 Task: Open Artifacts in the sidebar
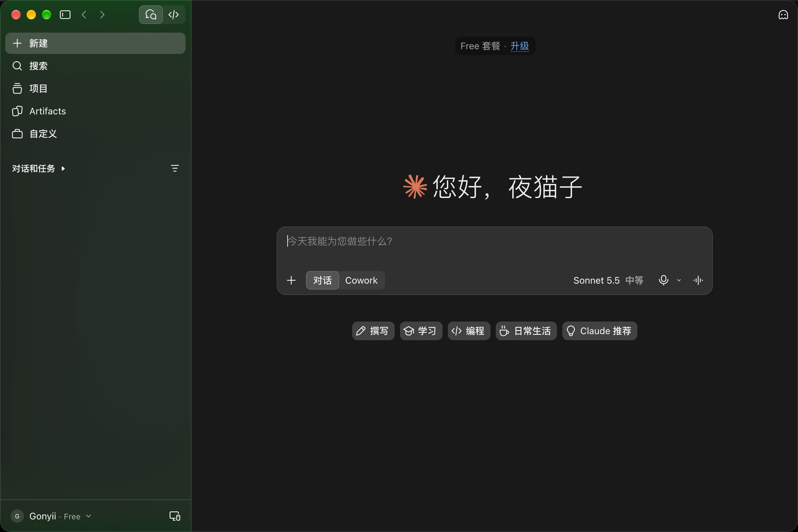95,111
